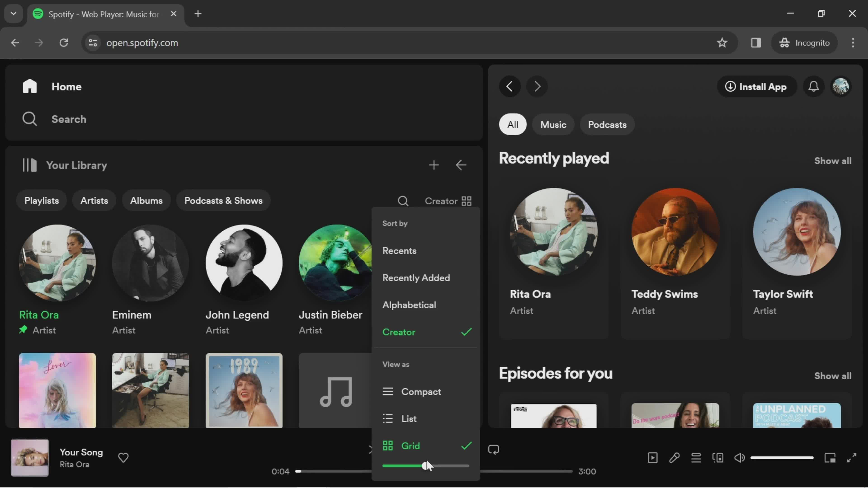Click the library panel arrow icon
Viewport: 868px width, 488px height.
pyautogui.click(x=461, y=165)
